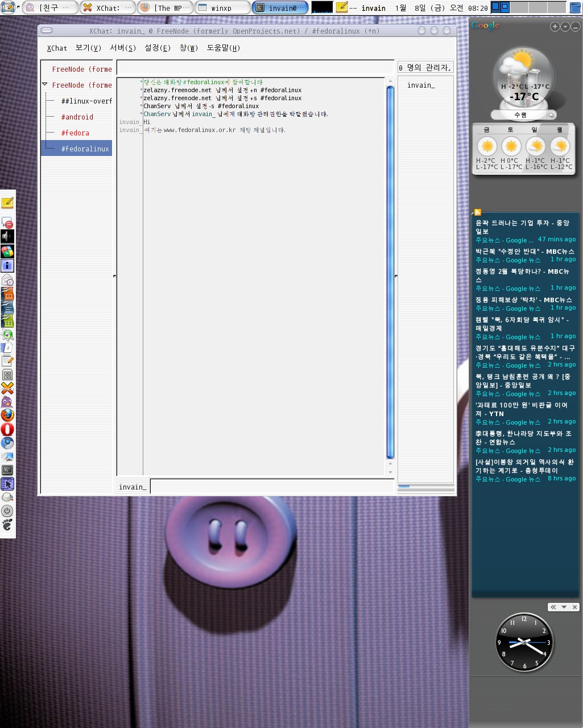The height and width of the screenshot is (728, 583).
Task: Select the #android channel
Action: pos(77,117)
